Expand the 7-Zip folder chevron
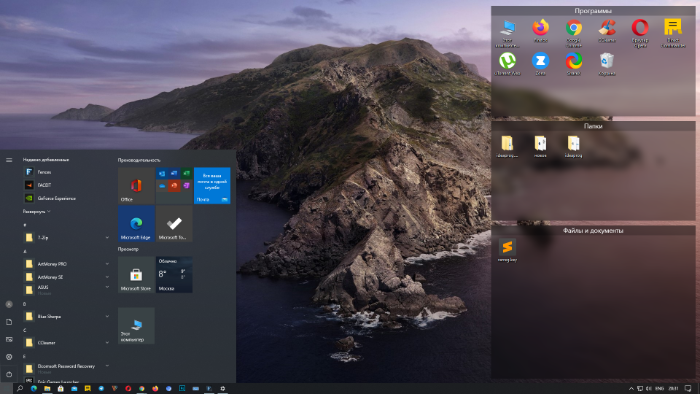This screenshot has height=394, width=700. coord(107,237)
